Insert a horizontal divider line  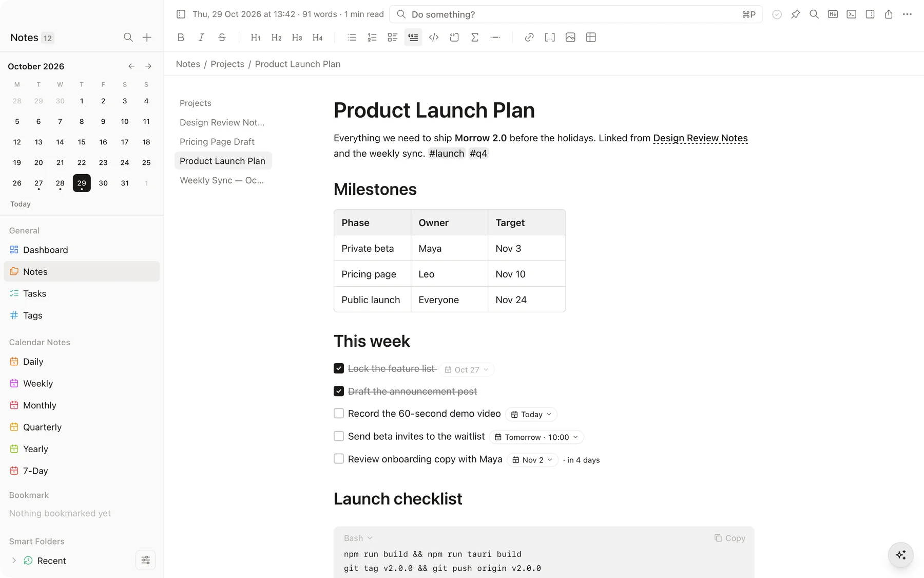495,38
